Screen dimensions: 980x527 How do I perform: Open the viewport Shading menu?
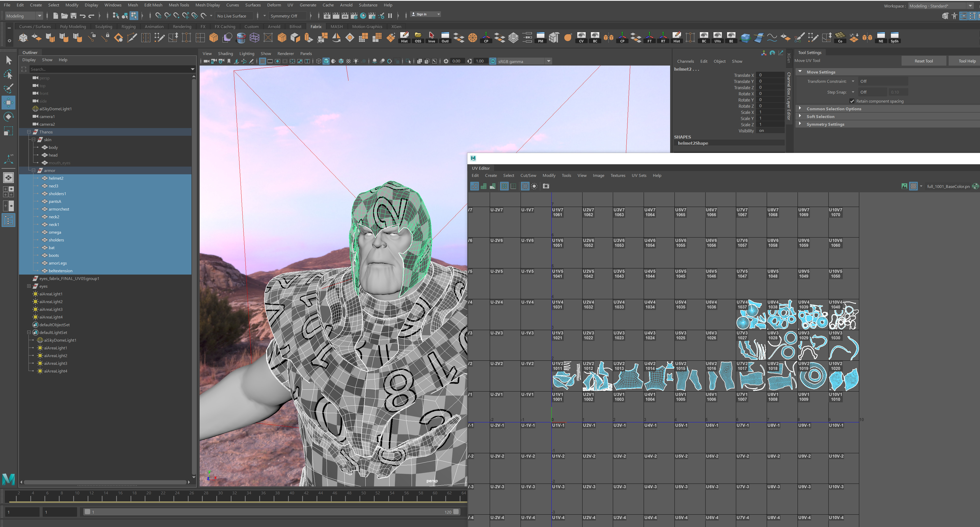225,53
